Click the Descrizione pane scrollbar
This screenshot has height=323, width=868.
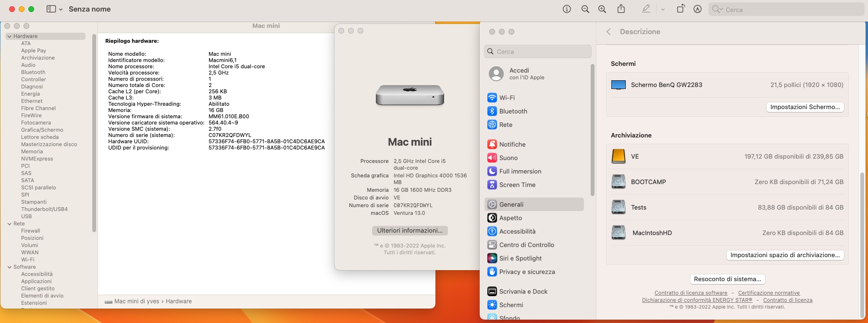[x=862, y=245]
